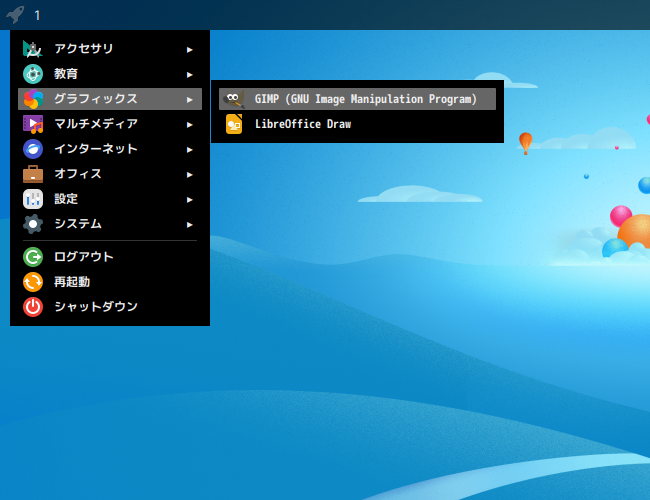Expand submenu arrow beside グラフィックス
The width and height of the screenshot is (650, 500).
click(189, 100)
